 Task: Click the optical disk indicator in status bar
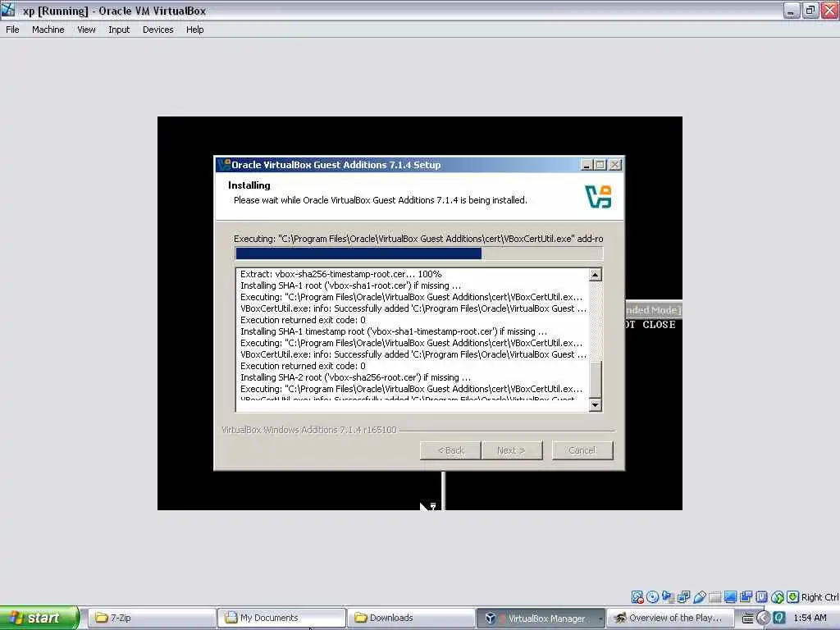652,597
